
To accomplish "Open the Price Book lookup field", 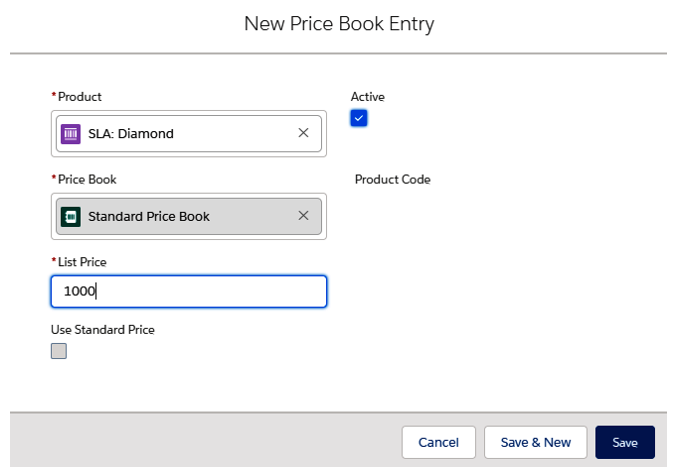I will tap(189, 217).
